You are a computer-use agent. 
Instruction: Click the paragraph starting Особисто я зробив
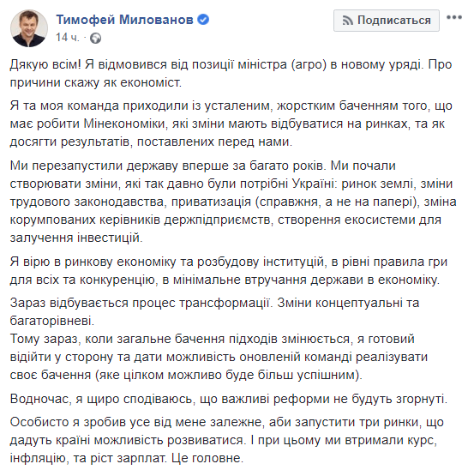click(227, 440)
